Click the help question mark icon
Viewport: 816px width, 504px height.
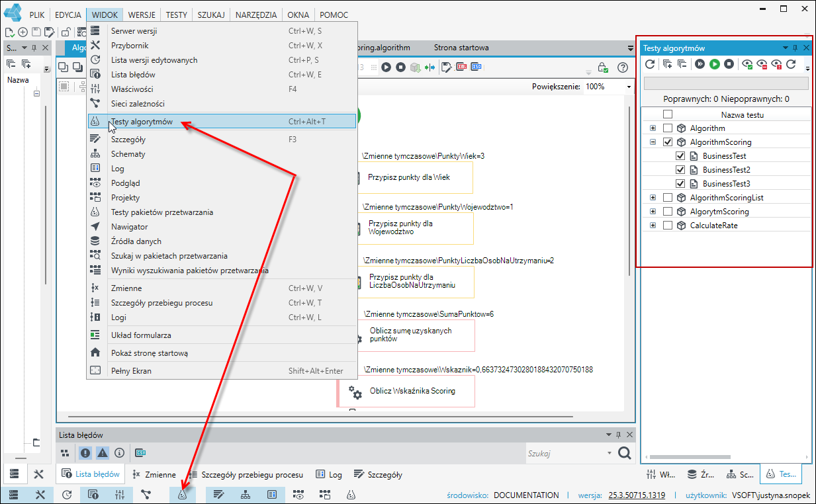(x=622, y=67)
